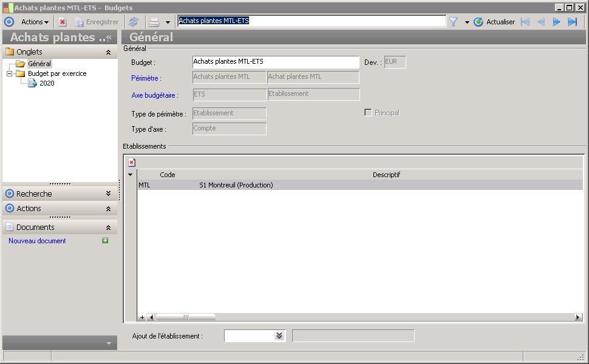Click the filter funnel icon
The height and width of the screenshot is (364, 589).
(454, 22)
